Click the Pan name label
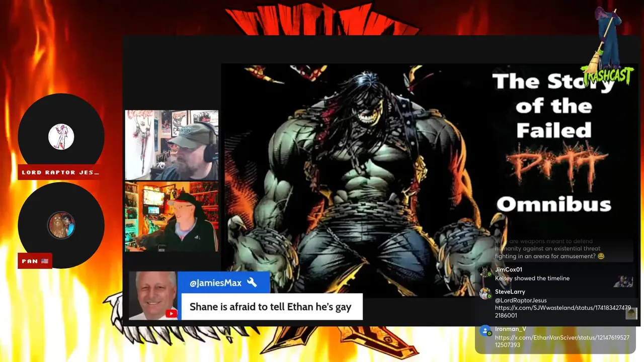Image resolution: width=644 pixels, height=362 pixels. tap(35, 261)
